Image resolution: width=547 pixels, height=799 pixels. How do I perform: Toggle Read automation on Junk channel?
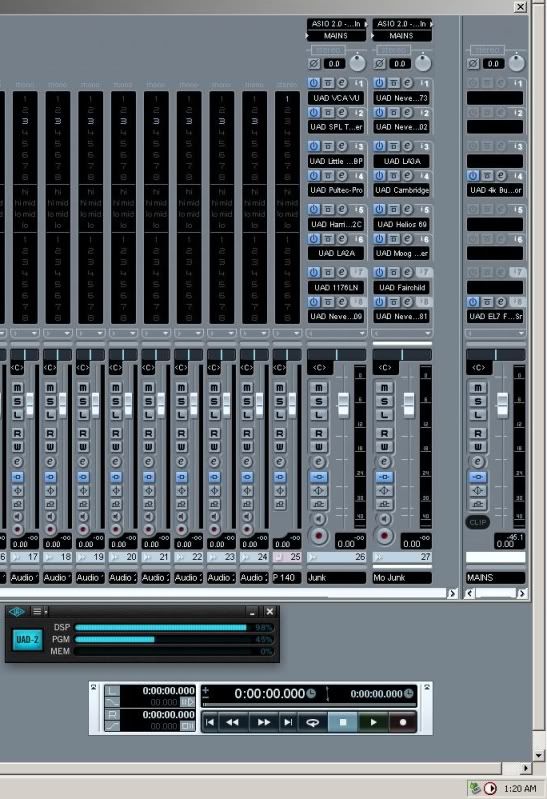click(x=319, y=433)
